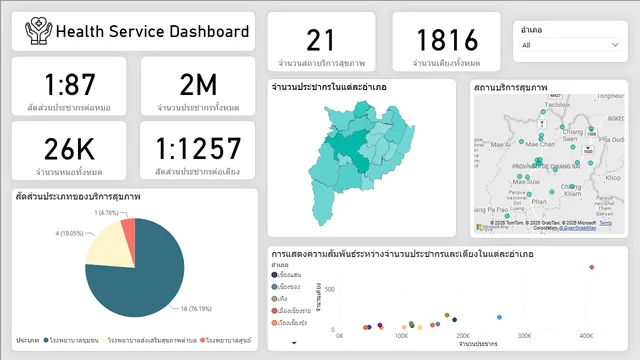Click the 400K x-axis label
The width and height of the screenshot is (640, 360).
[x=586, y=336]
